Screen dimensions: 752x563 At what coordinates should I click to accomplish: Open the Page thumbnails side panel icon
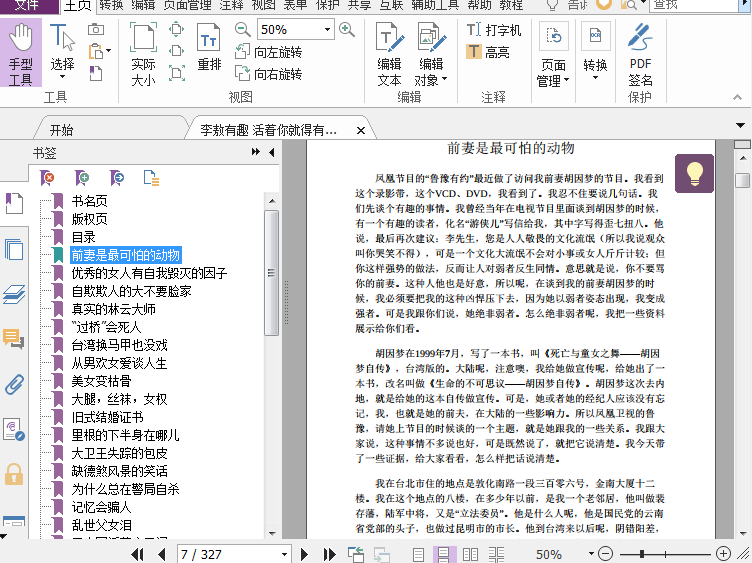tap(14, 249)
